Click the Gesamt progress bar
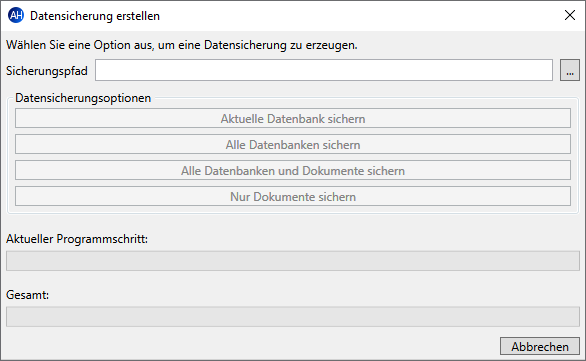 293,317
